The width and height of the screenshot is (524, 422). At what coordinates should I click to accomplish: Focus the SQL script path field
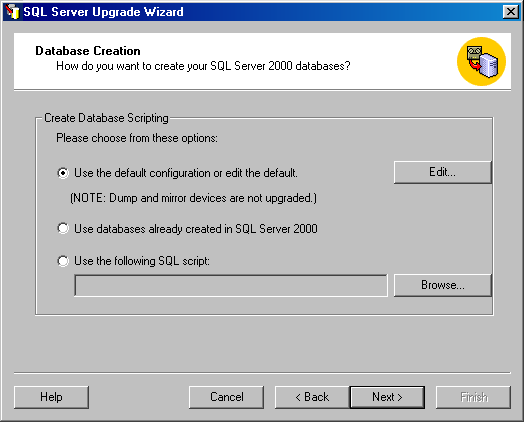tap(231, 285)
